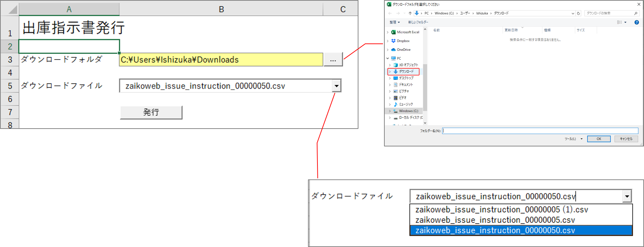The height and width of the screenshot is (247, 644).
Task: Select ミュージック folder in the tree
Action: 406,104
